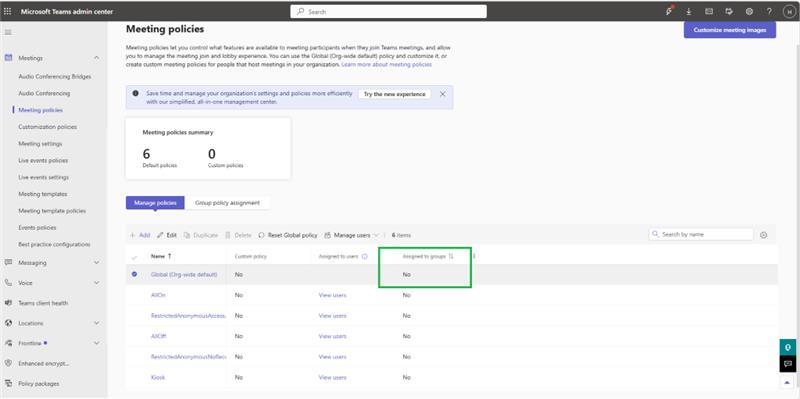800x399 pixels.
Task: Select the Enhanced encryption shield icon
Action: (x=8, y=363)
